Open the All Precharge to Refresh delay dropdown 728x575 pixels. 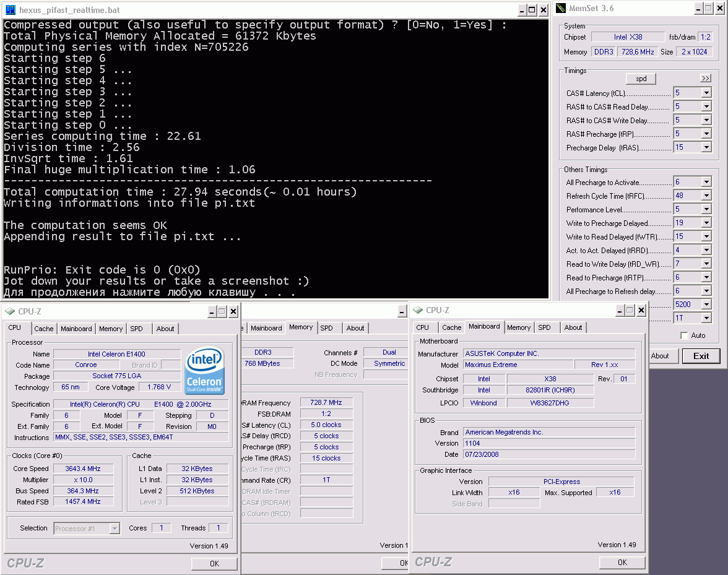706,290
